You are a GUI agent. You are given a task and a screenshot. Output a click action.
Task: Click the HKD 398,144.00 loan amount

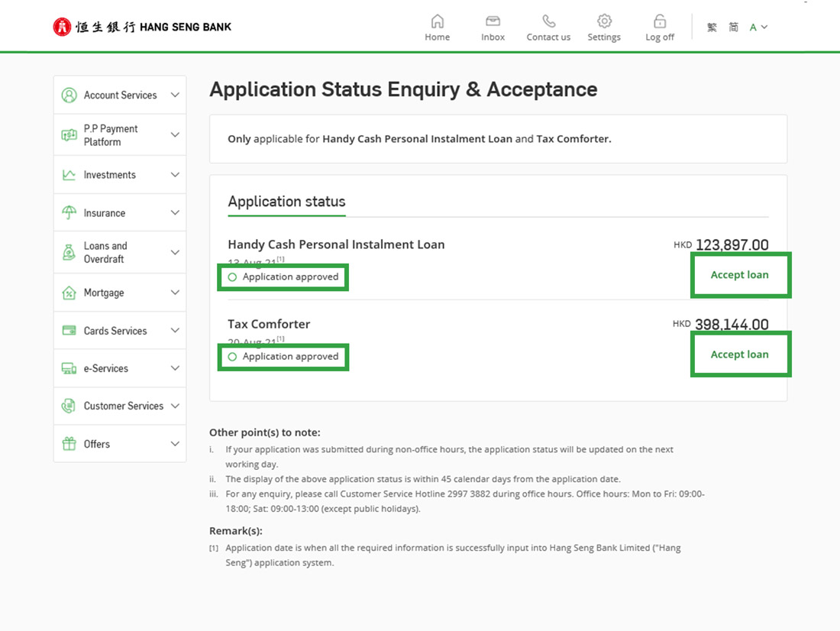(721, 324)
